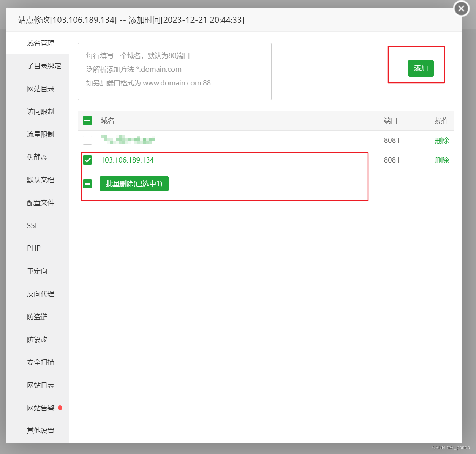Go to the 其他设置 tab
The height and width of the screenshot is (454, 476).
tap(38, 430)
